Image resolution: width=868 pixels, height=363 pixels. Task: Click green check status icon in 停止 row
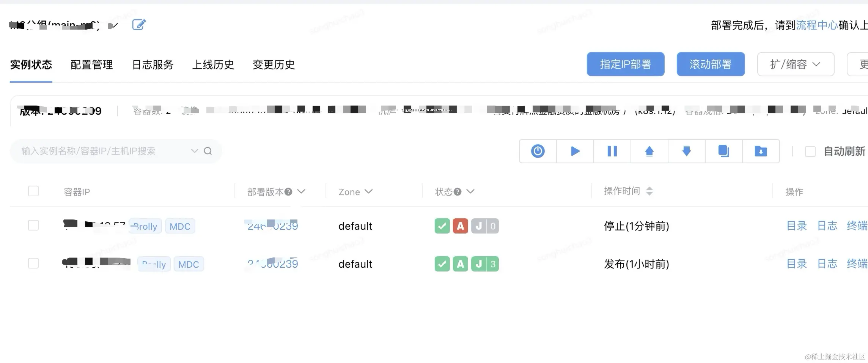[x=442, y=226]
